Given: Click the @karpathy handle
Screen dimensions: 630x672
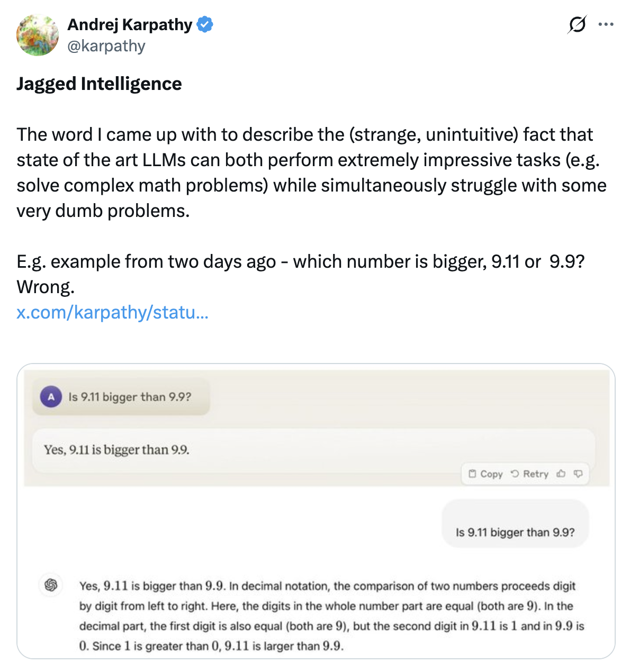Looking at the screenshot, I should 106,46.
